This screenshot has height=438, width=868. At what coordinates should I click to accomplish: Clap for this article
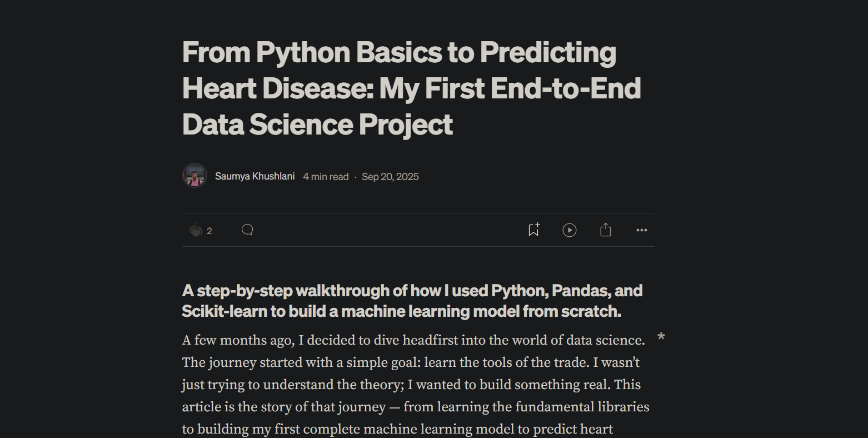coord(195,230)
